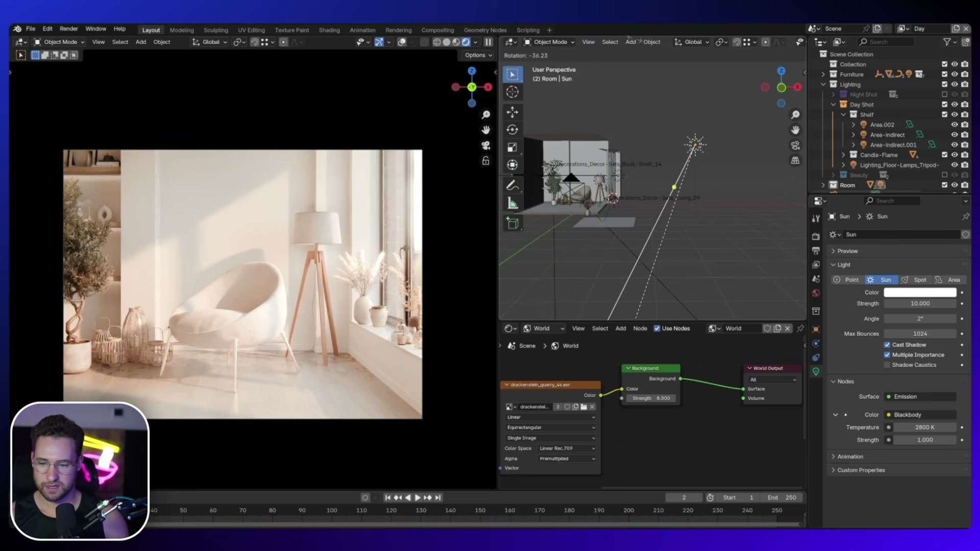The height and width of the screenshot is (551, 980).
Task: Click the Blackbody color node button
Action: pos(920,415)
